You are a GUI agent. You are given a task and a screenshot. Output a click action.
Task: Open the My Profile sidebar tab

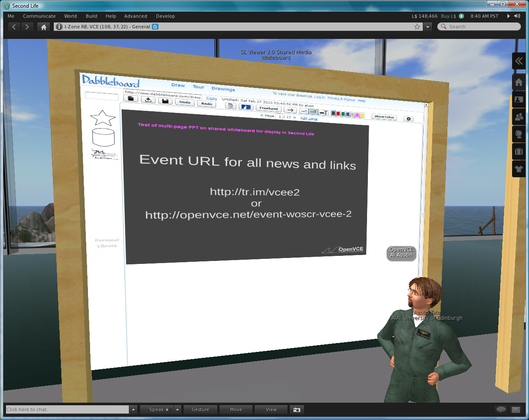(x=519, y=100)
